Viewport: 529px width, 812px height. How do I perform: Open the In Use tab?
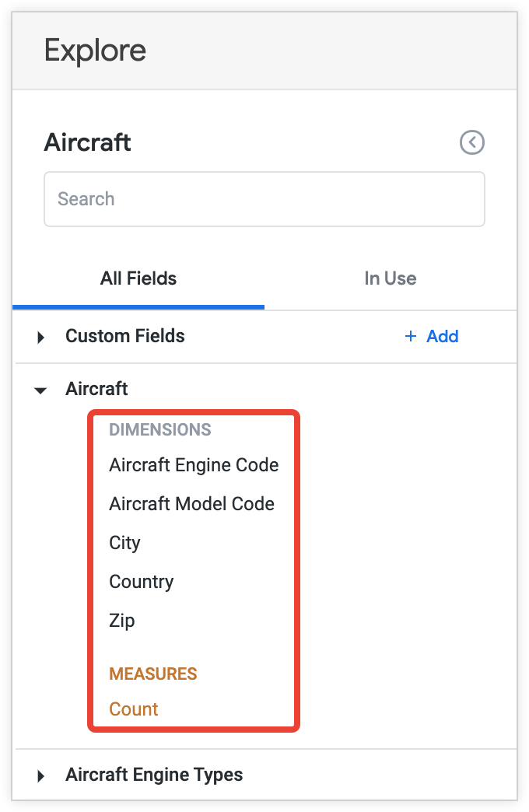point(390,278)
